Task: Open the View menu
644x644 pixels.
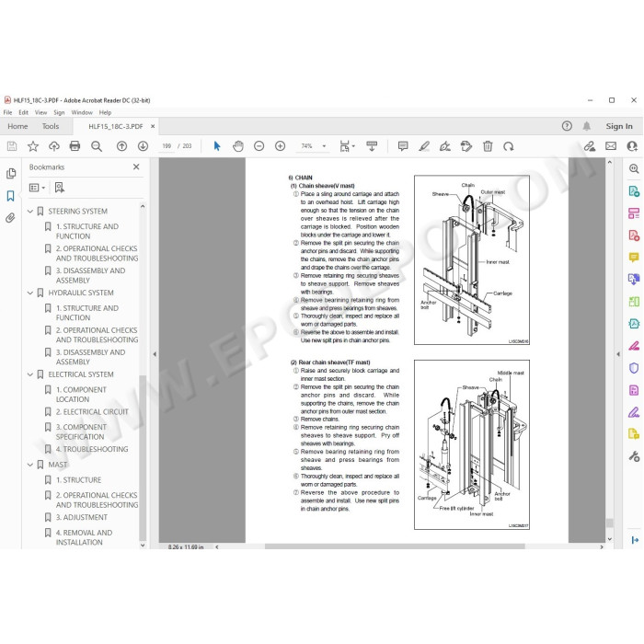Action: [40, 112]
